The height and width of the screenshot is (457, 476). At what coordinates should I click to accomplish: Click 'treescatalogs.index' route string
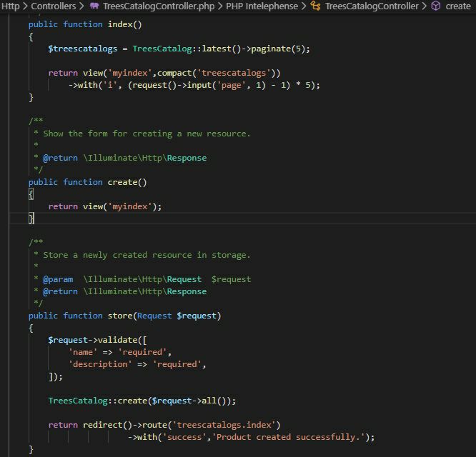224,425
